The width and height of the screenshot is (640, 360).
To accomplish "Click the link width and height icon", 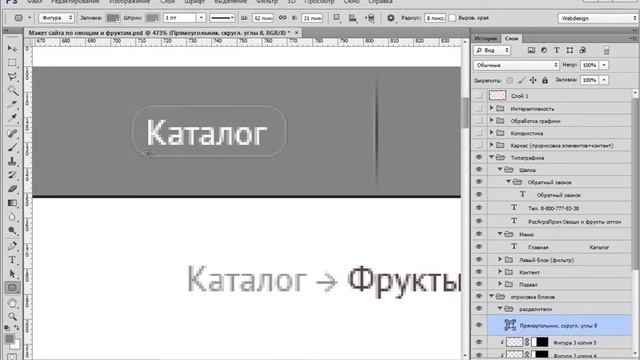I will coord(282,18).
